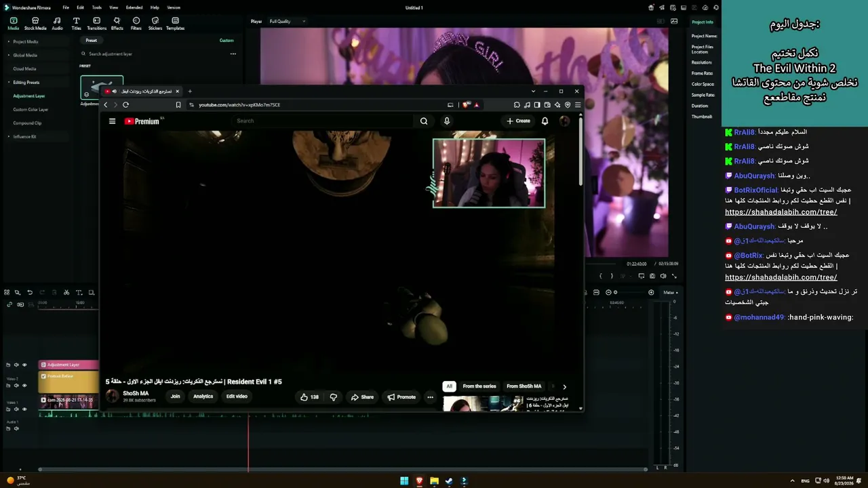Toggle visibility of the Adjustment Layer track
This screenshot has width=868, height=488.
pyautogui.click(x=24, y=365)
